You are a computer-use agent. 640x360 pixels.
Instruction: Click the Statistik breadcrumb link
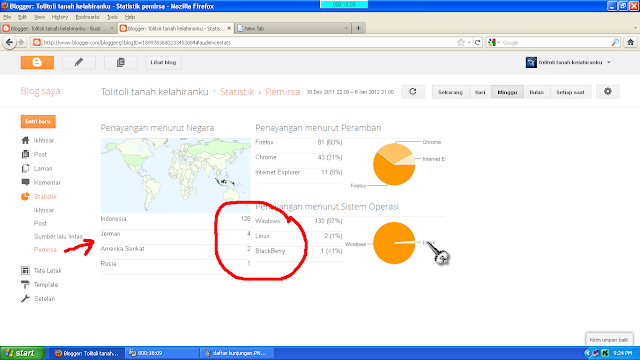[237, 92]
